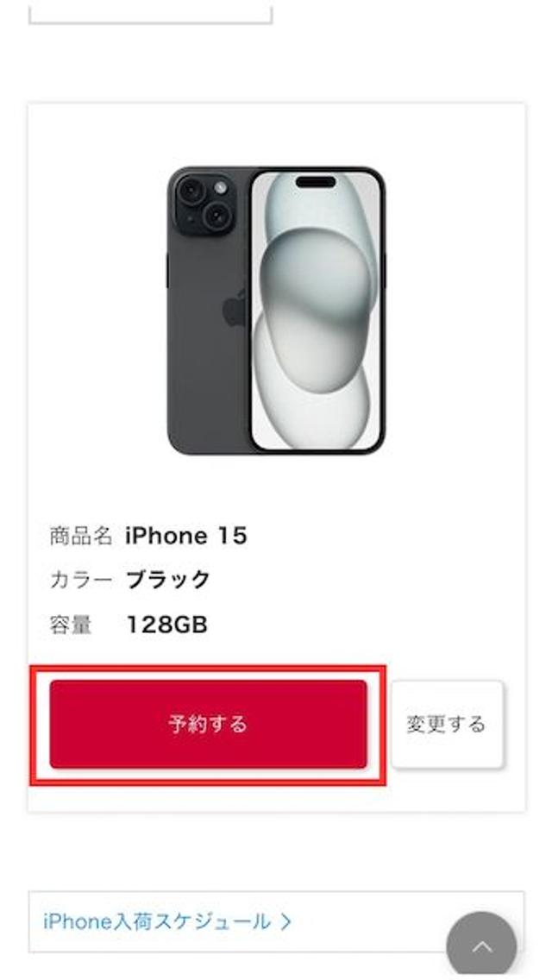Tap the gray scroll-to-top arrow button

pyautogui.click(x=481, y=945)
